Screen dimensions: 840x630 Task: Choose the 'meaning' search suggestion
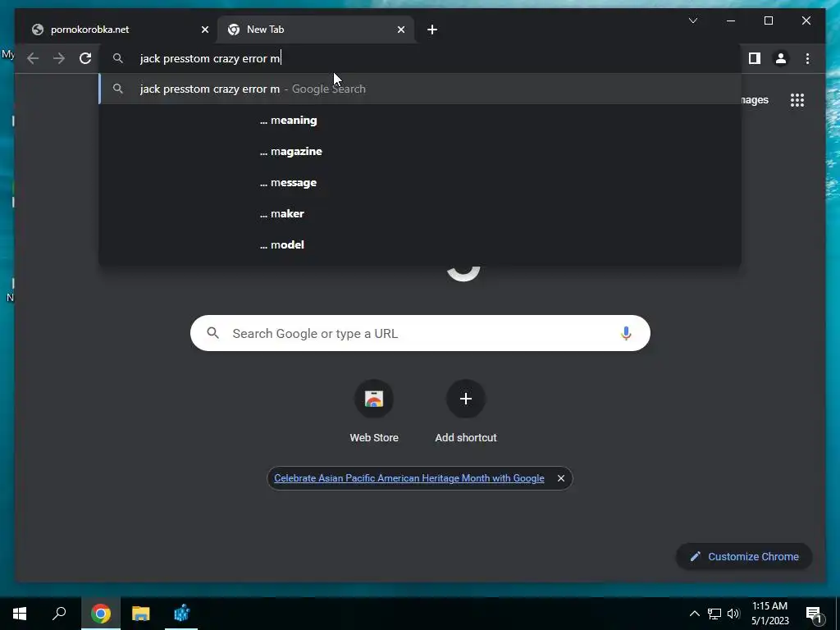point(420,120)
